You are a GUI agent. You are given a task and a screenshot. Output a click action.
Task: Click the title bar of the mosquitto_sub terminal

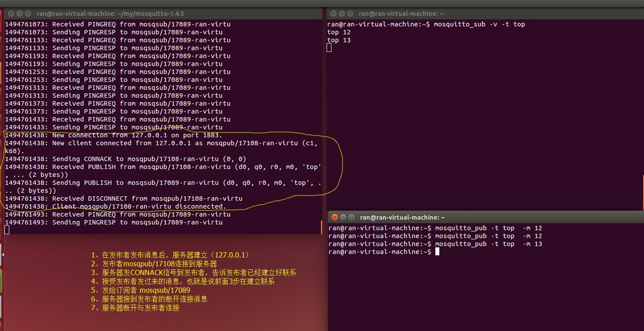[x=485, y=14]
